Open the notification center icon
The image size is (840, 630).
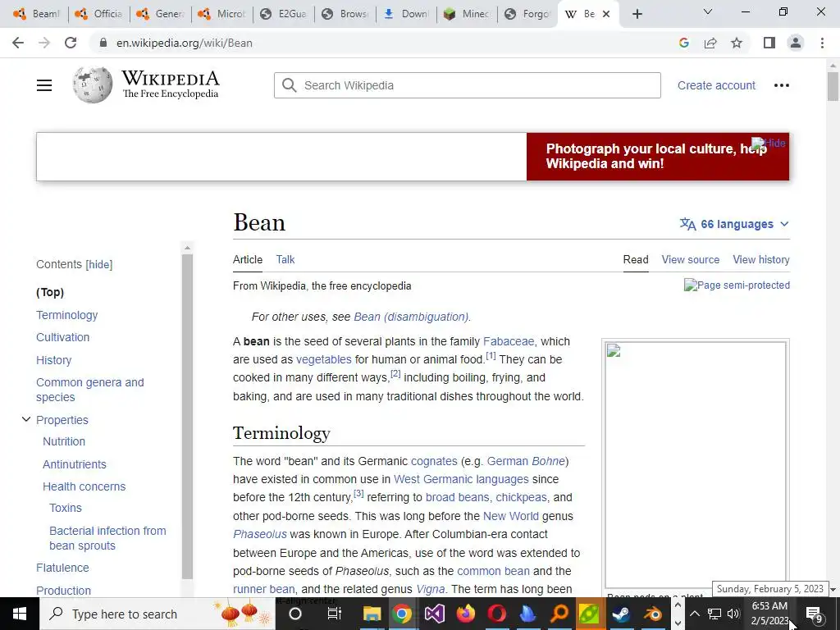[815, 614]
